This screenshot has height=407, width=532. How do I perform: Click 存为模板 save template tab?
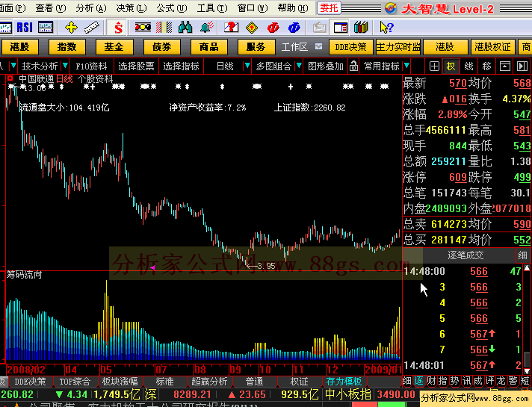click(344, 382)
